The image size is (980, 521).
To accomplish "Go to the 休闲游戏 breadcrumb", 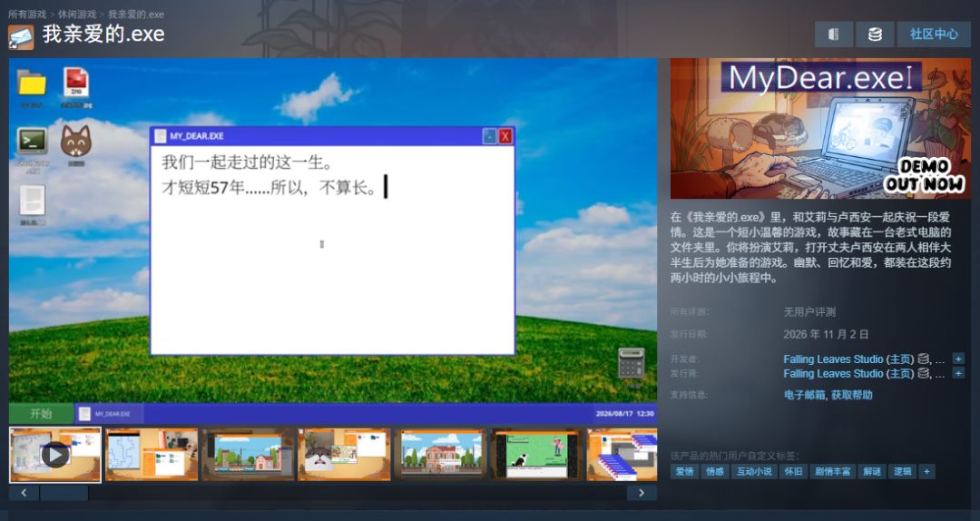I will (77, 14).
